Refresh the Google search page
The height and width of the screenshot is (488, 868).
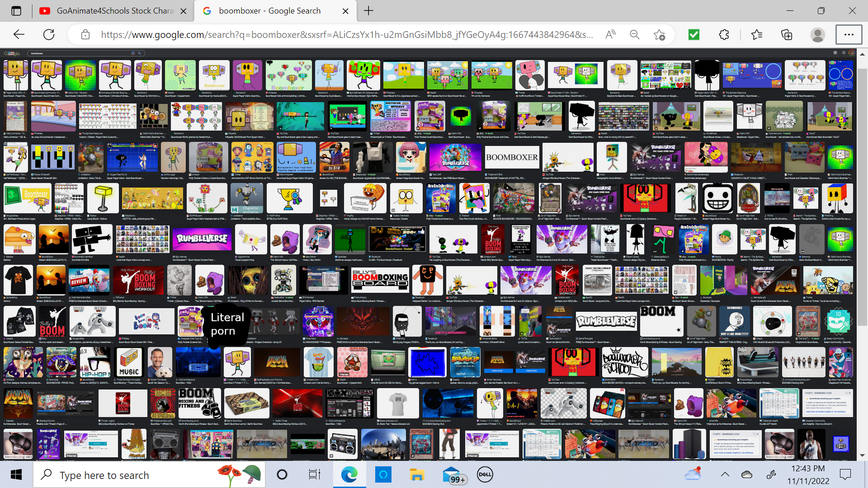[49, 35]
